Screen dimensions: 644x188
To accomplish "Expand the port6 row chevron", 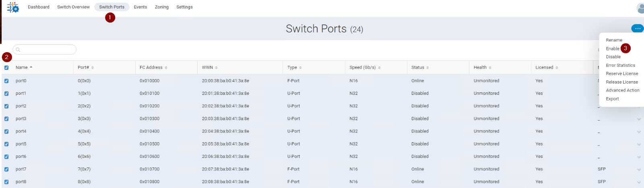I will pyautogui.click(x=639, y=157).
